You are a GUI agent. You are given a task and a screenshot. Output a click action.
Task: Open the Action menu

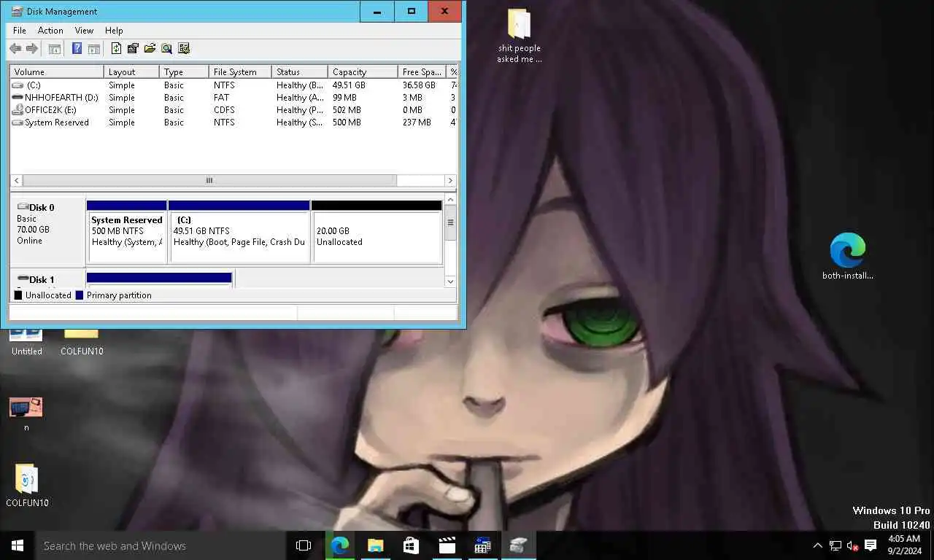pyautogui.click(x=50, y=31)
